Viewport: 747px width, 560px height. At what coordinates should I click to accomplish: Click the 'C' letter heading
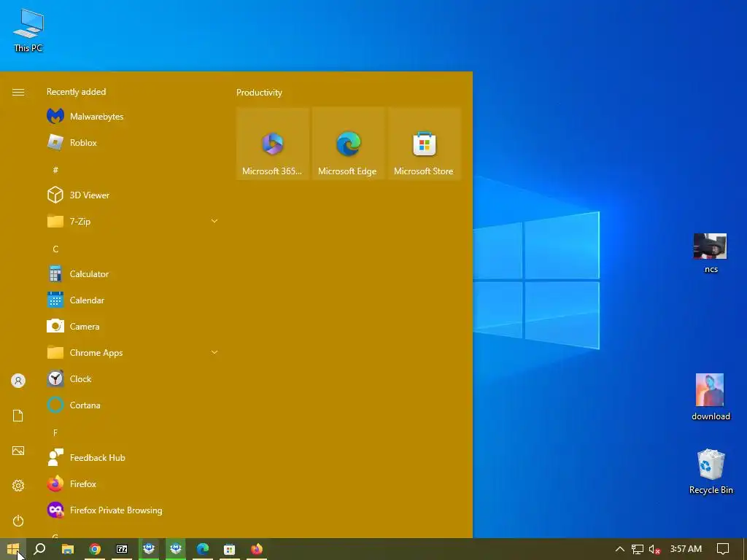[x=55, y=249]
